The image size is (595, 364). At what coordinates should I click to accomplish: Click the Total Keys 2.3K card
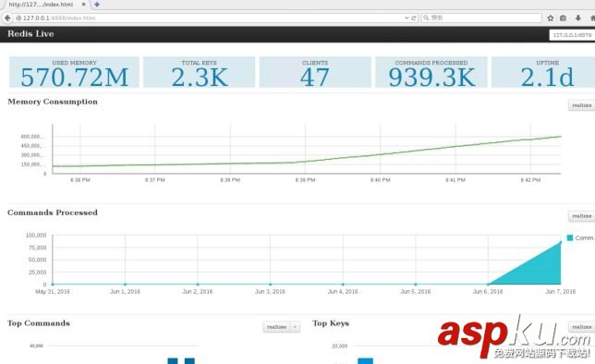click(x=200, y=72)
